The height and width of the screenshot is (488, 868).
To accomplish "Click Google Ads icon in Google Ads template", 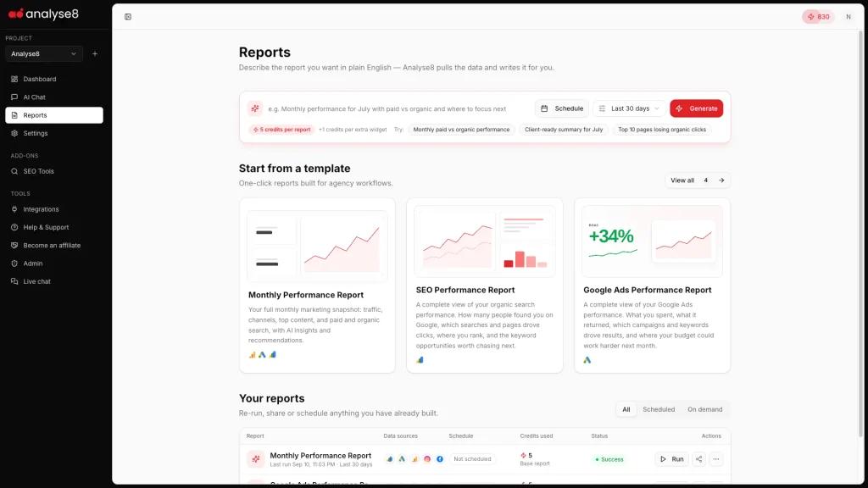I will click(x=587, y=360).
